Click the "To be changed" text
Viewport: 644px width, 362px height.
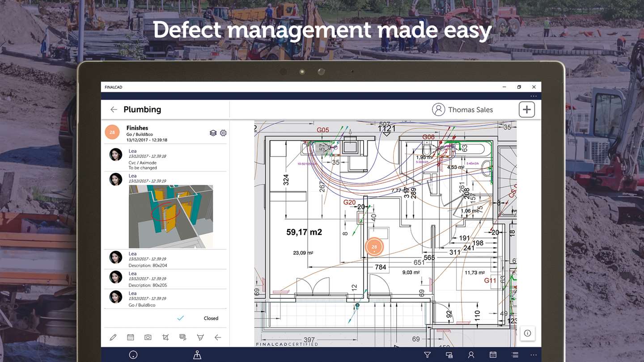[143, 168]
